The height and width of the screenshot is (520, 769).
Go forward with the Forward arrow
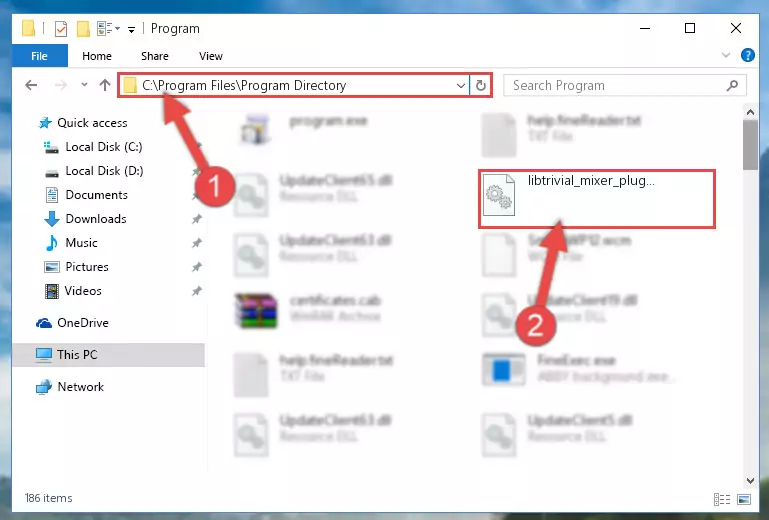(x=61, y=85)
